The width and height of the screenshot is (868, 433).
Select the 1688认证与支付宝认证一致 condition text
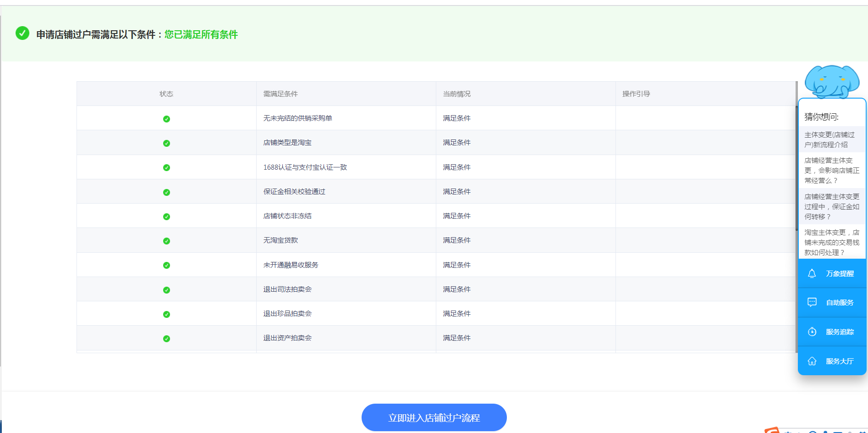305,167
